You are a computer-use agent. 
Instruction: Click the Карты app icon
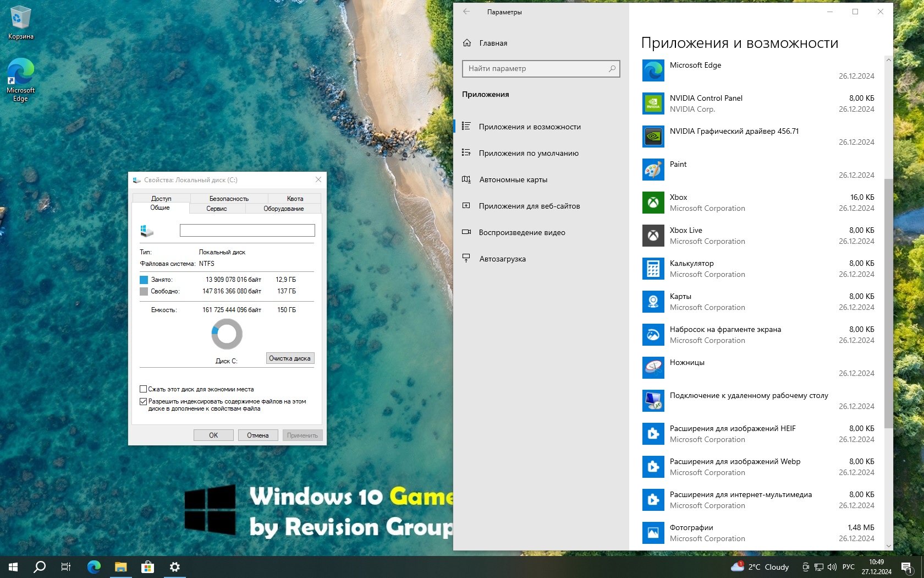coord(653,302)
